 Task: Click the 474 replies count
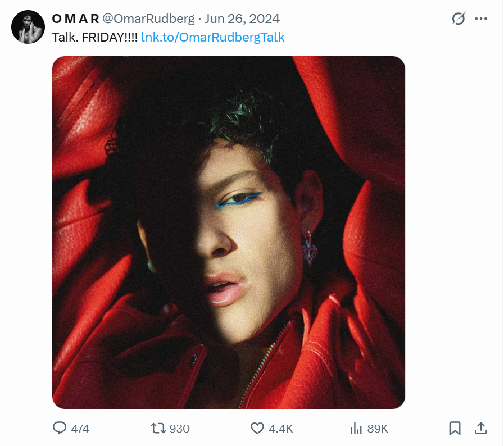pos(80,429)
